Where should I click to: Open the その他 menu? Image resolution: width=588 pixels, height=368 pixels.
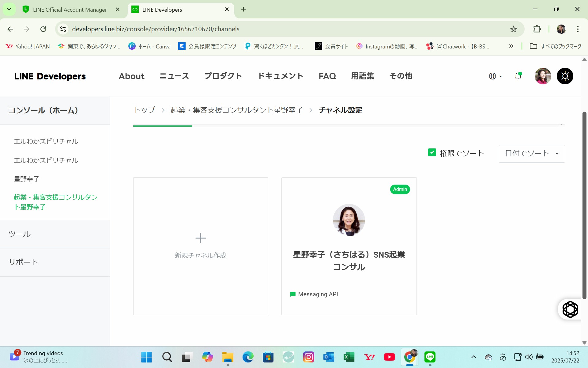(401, 76)
